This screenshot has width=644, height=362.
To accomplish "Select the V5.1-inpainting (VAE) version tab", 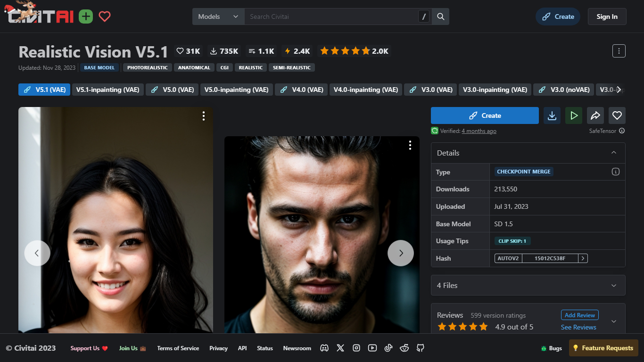I will (108, 90).
